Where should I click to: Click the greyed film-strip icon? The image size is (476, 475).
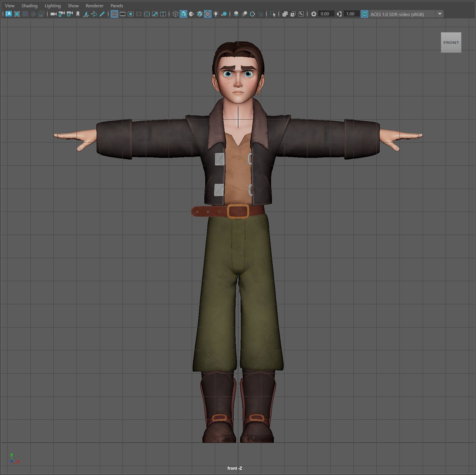(x=25, y=14)
